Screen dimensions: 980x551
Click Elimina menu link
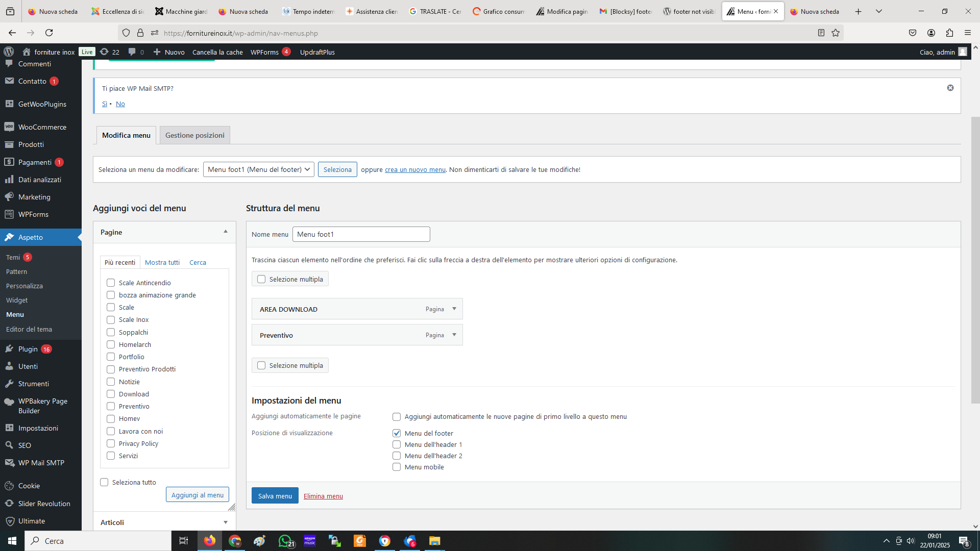pyautogui.click(x=323, y=496)
